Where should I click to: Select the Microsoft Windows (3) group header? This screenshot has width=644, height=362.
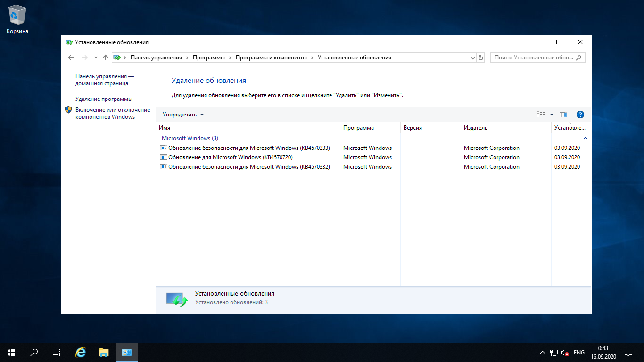[190, 138]
